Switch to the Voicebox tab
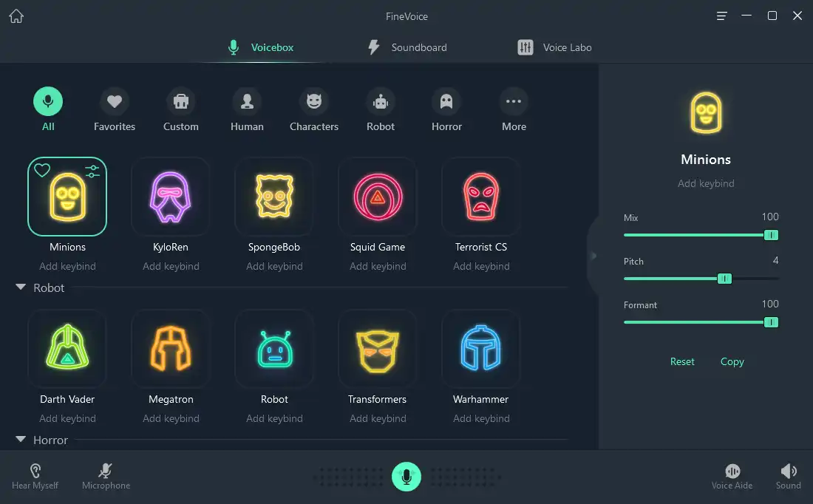The image size is (813, 504). (x=261, y=47)
